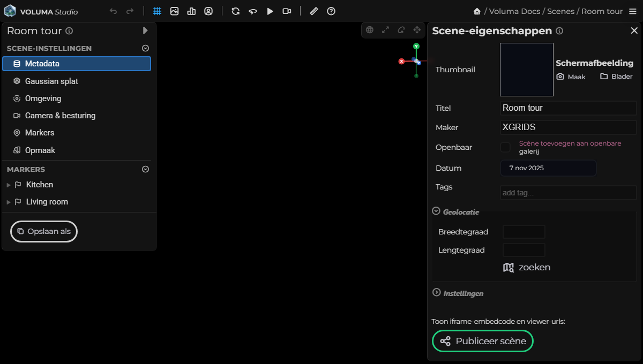Enable the Openbaar checkbox
The width and height of the screenshot is (643, 364).
pyautogui.click(x=505, y=147)
